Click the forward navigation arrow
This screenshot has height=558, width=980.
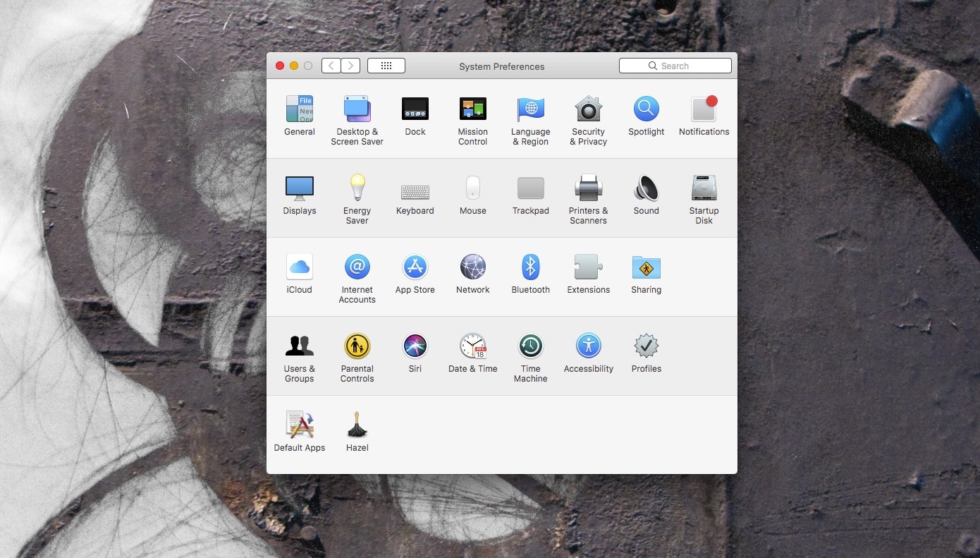(350, 66)
